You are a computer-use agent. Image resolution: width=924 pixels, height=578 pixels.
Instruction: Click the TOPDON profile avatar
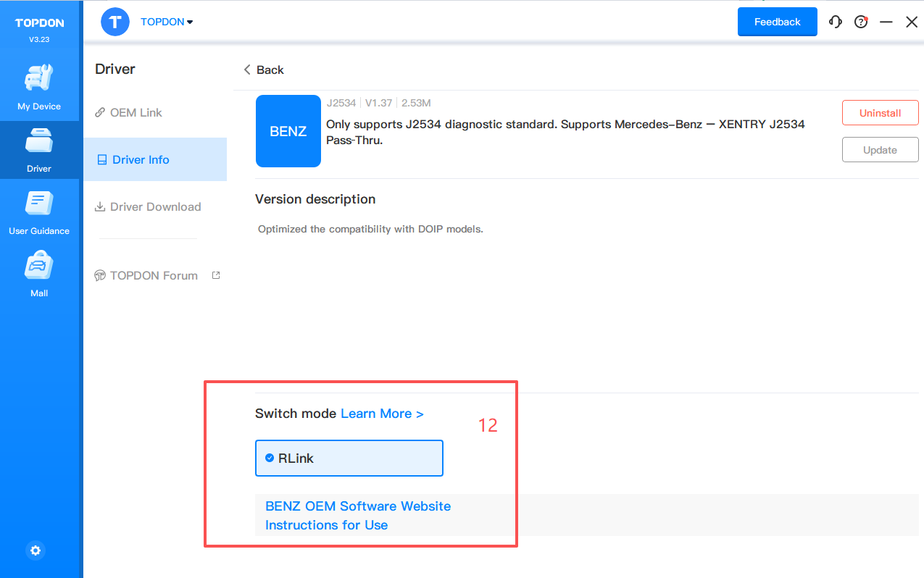(x=115, y=22)
